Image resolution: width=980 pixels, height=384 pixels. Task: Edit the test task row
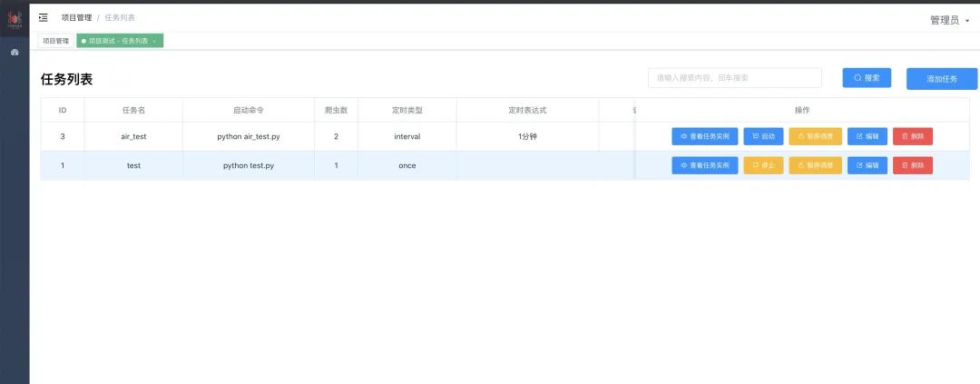pyautogui.click(x=867, y=165)
